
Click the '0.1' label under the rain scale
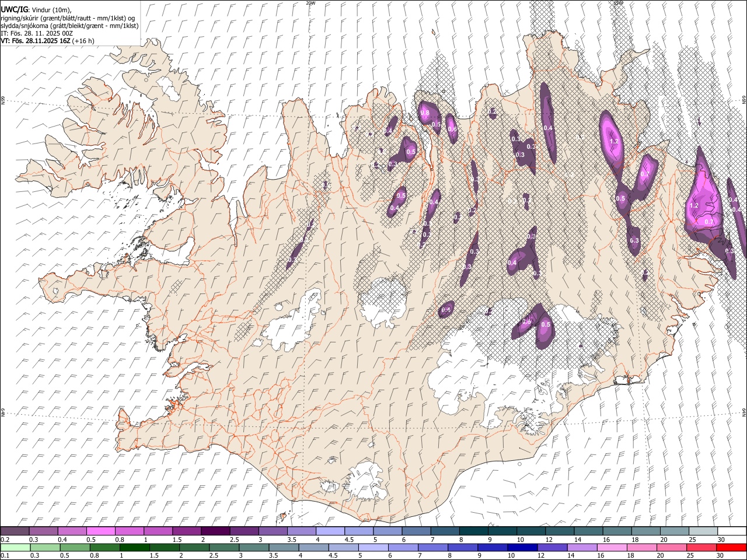click(x=5, y=556)
